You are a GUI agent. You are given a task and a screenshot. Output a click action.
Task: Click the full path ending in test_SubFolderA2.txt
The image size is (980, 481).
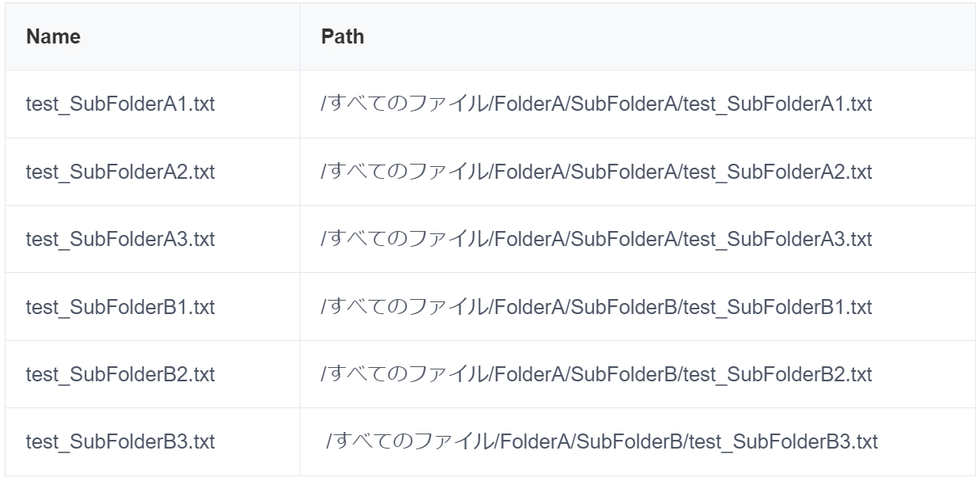coord(596,172)
